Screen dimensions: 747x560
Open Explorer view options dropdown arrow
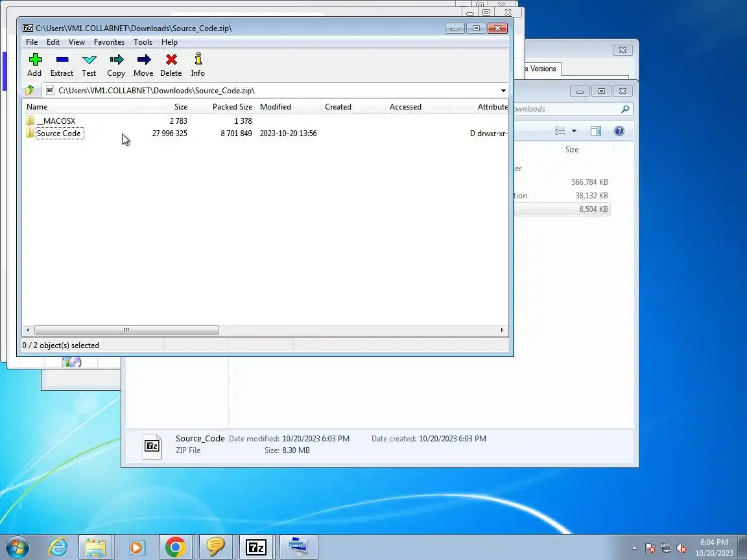[574, 131]
